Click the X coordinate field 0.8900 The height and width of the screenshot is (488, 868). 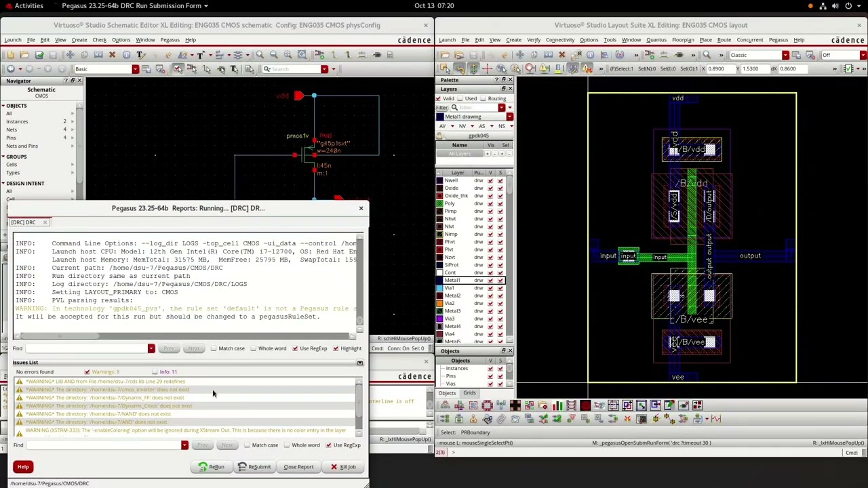(723, 68)
